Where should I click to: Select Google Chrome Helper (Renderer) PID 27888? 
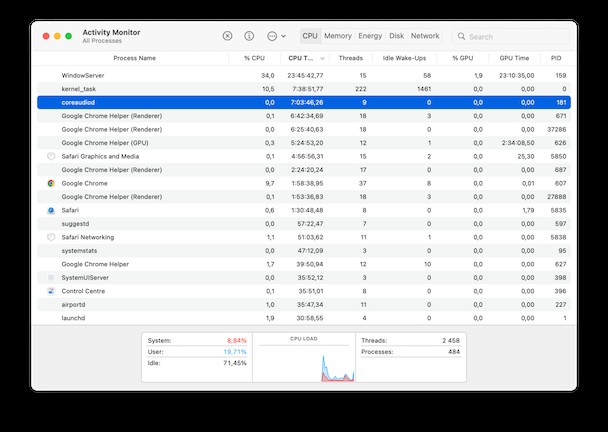(x=304, y=197)
